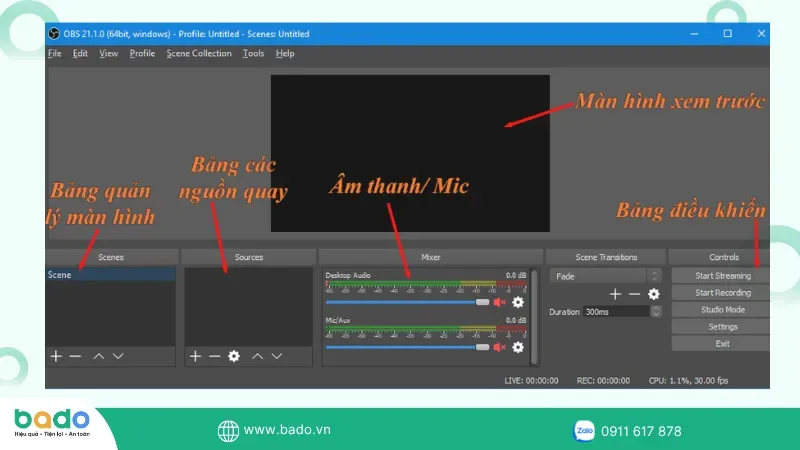
Task: Move scene down in Scenes list
Action: coord(118,356)
